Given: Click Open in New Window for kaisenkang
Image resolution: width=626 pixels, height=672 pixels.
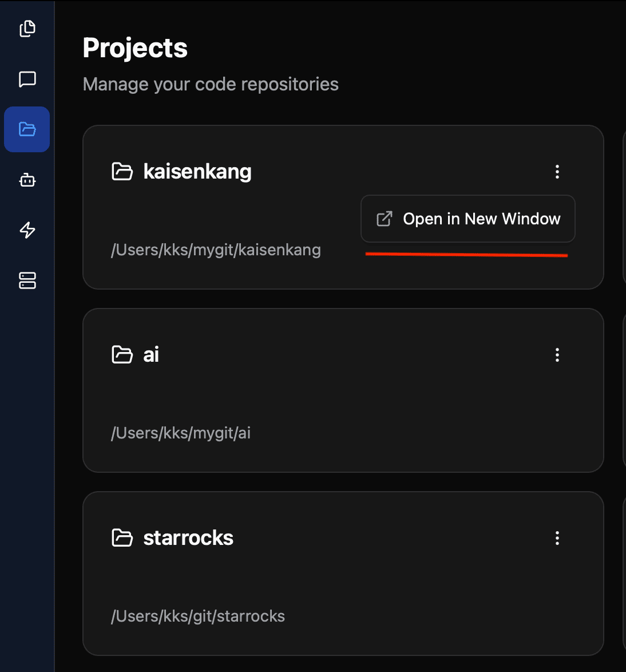Looking at the screenshot, I should [467, 218].
